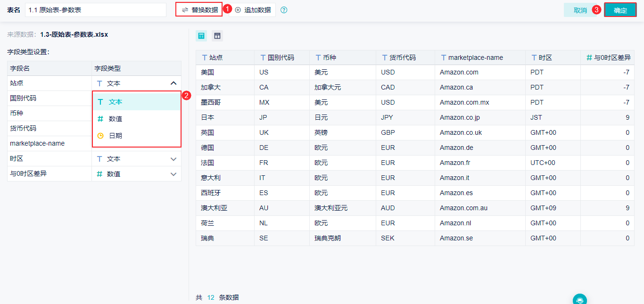Screen dimensions: 644x304
Task: Expand the 时区 field type dropdown
Action: click(x=173, y=159)
